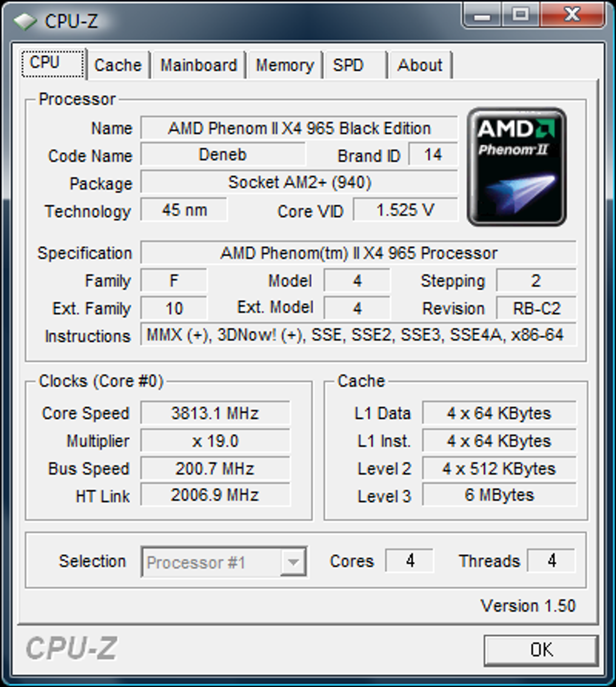Viewport: 616px width, 687px height.
Task: Select the Level 2 value 4 x 512 KBytes
Action: tap(499, 469)
